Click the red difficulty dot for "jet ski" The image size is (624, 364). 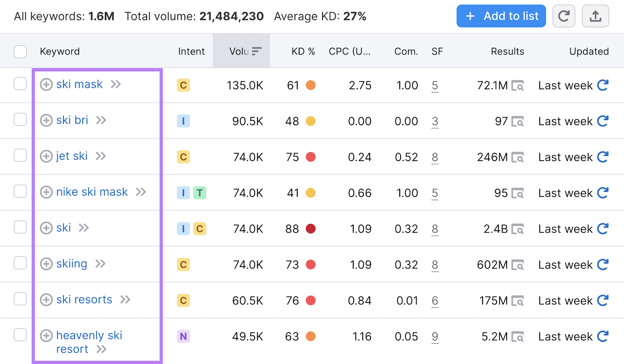[x=311, y=157]
